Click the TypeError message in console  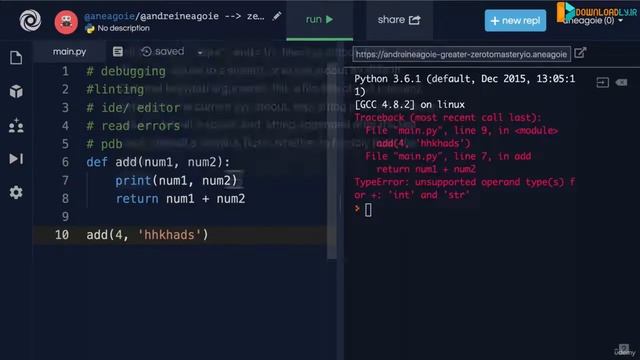pos(464,189)
